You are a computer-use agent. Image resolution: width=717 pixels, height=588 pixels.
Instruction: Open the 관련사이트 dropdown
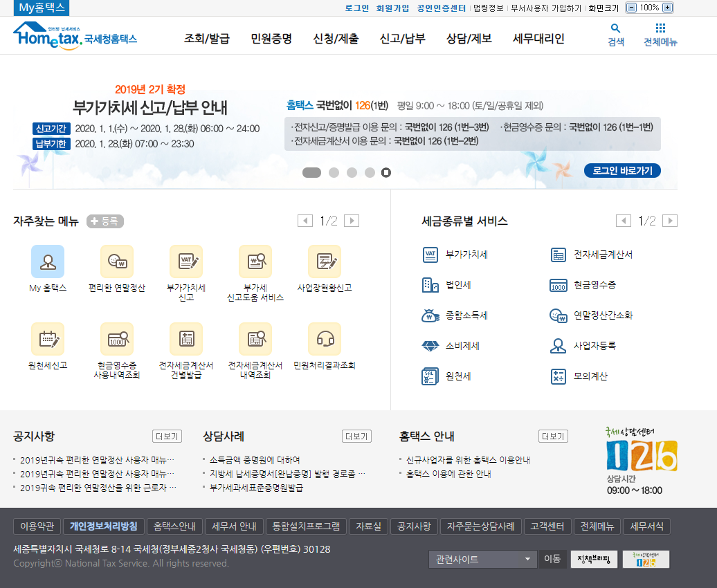(482, 559)
